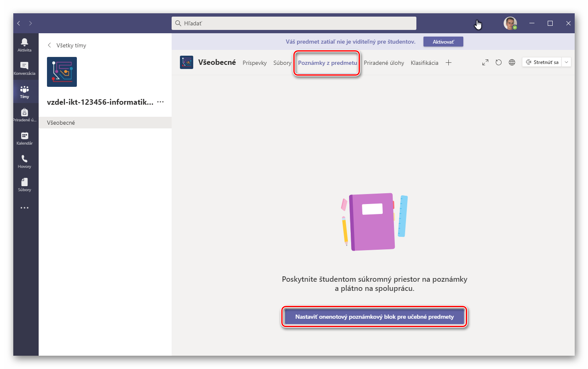Open Konverzácia chat in sidebar

pyautogui.click(x=25, y=68)
